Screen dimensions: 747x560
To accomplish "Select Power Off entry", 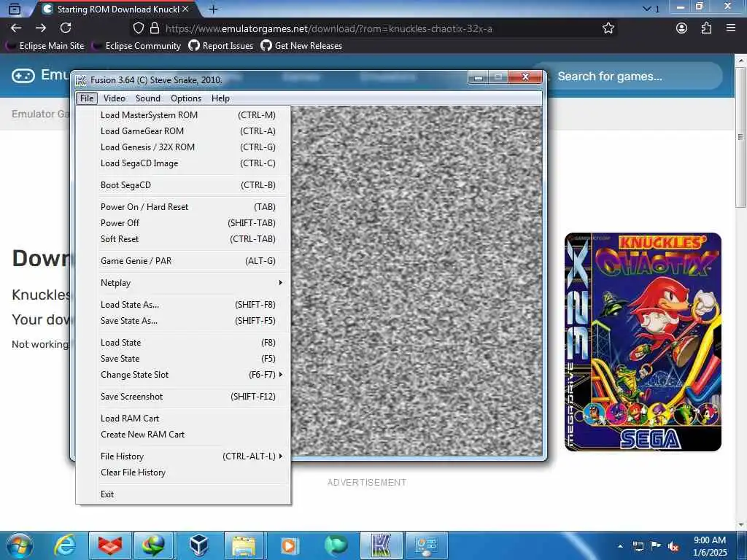I will pyautogui.click(x=183, y=223).
